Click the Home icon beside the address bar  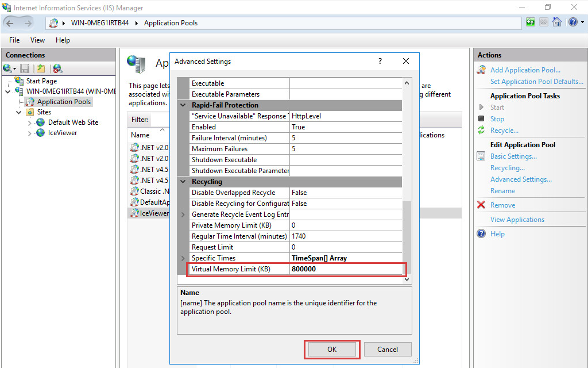coord(557,22)
